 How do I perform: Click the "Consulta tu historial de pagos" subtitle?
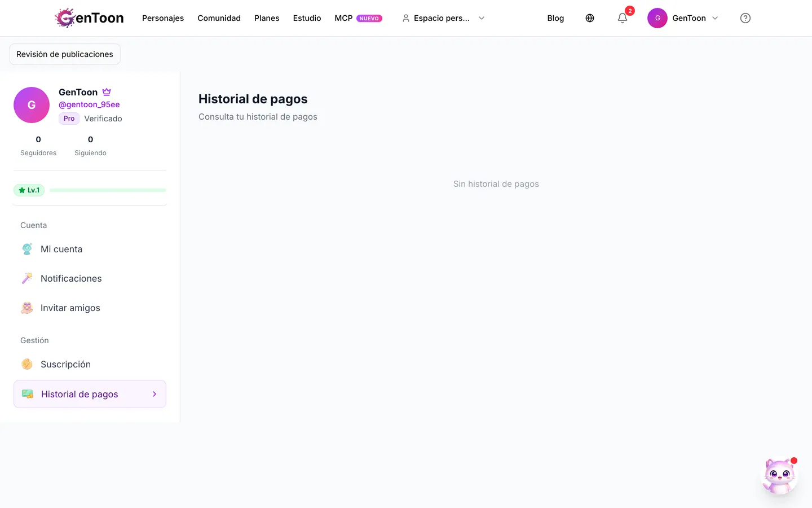[x=258, y=117]
